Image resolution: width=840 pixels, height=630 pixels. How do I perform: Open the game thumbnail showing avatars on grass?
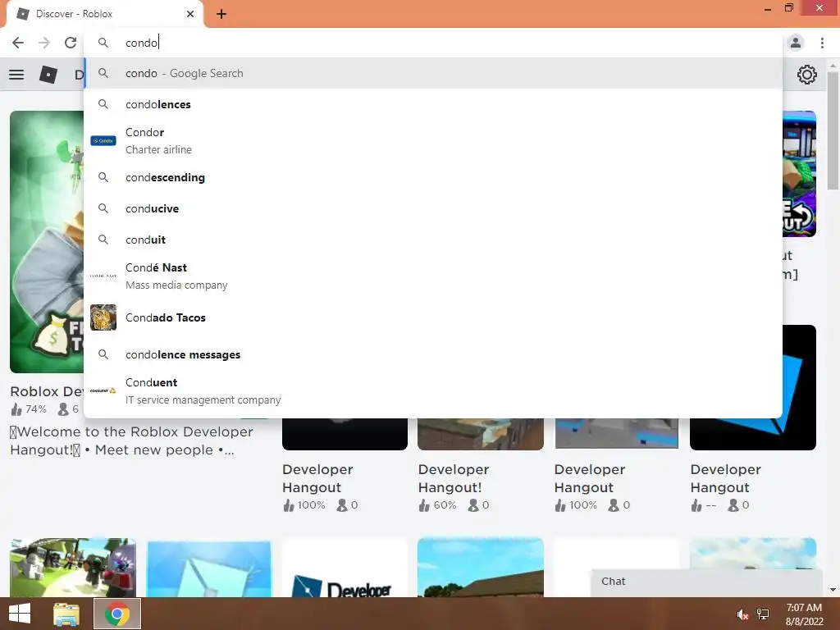(x=73, y=568)
